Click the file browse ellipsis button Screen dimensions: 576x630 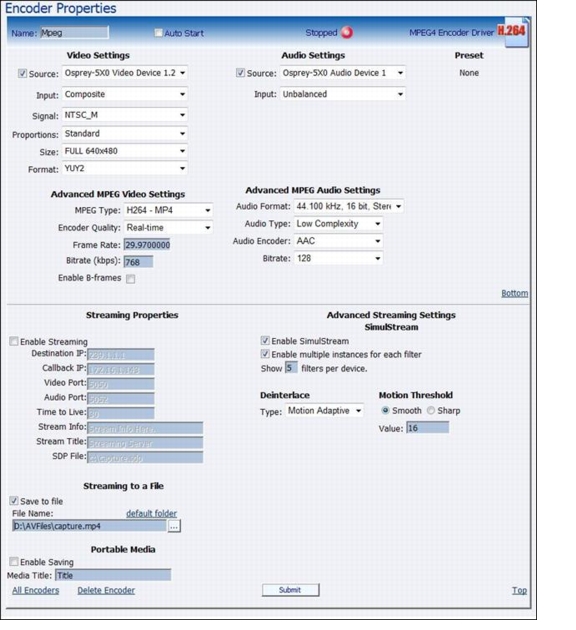[x=174, y=526]
